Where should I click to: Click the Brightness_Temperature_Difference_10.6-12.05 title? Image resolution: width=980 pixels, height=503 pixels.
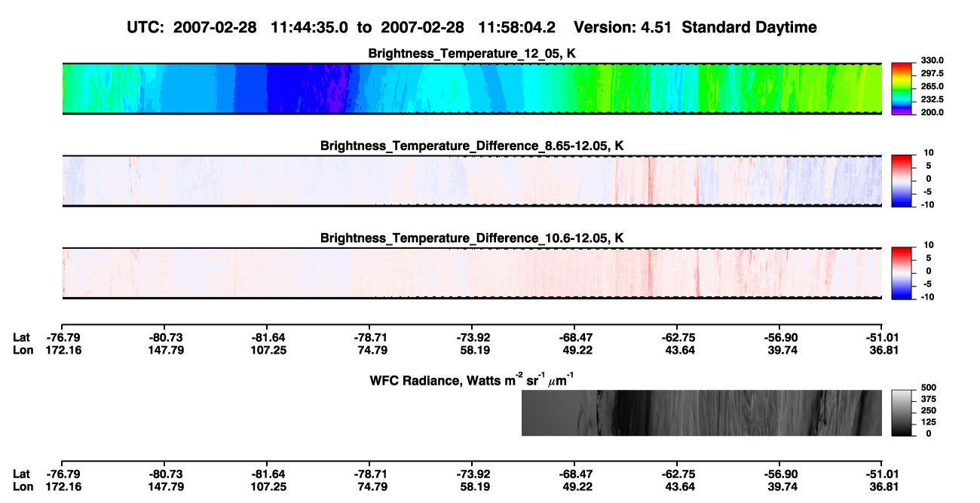[472, 238]
